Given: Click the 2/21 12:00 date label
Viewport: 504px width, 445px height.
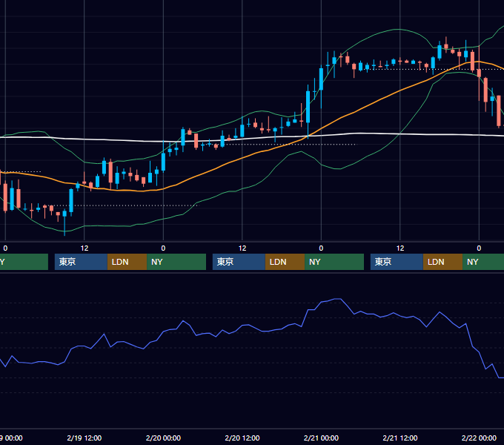Looking at the screenshot, I should point(400,438).
